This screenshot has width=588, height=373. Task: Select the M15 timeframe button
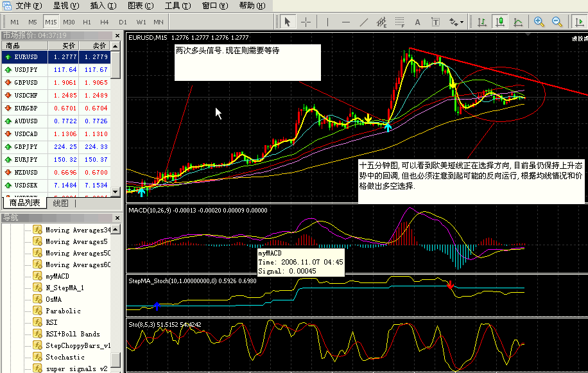(x=51, y=22)
